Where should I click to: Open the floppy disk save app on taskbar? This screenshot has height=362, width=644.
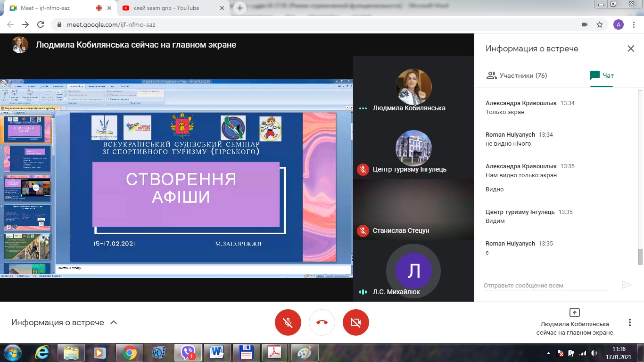(246, 353)
